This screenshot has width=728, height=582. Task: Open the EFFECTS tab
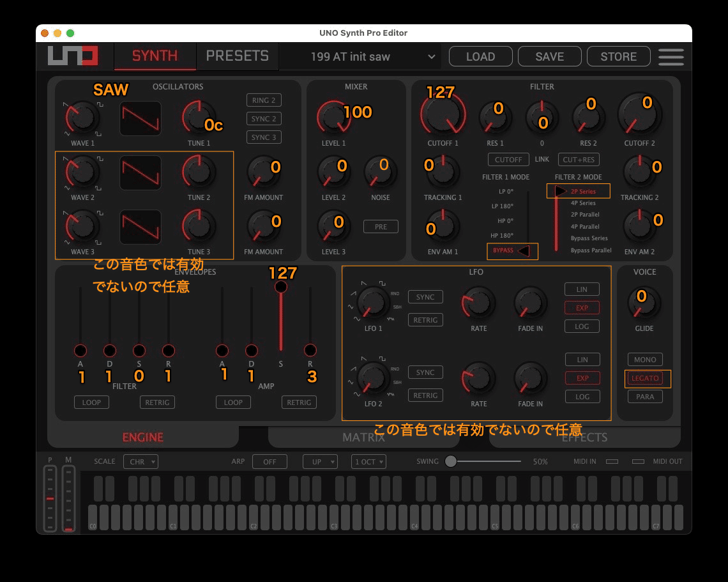584,438
